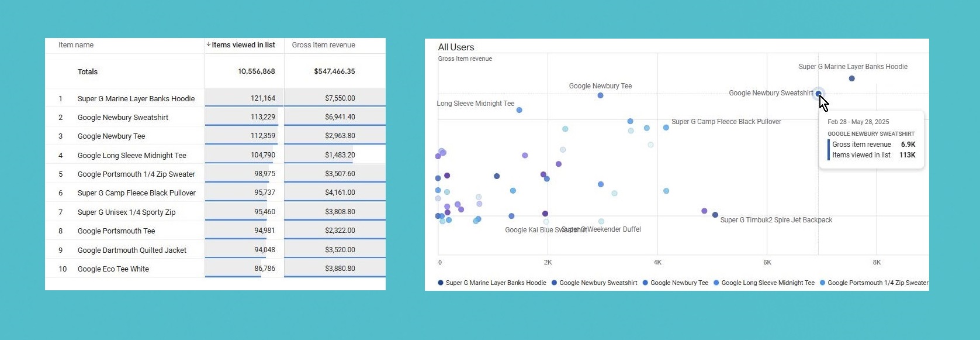Toggle Super G Marine Layer Banks Hoodie legend entry
Image resolution: width=980 pixels, height=340 pixels.
[492, 283]
